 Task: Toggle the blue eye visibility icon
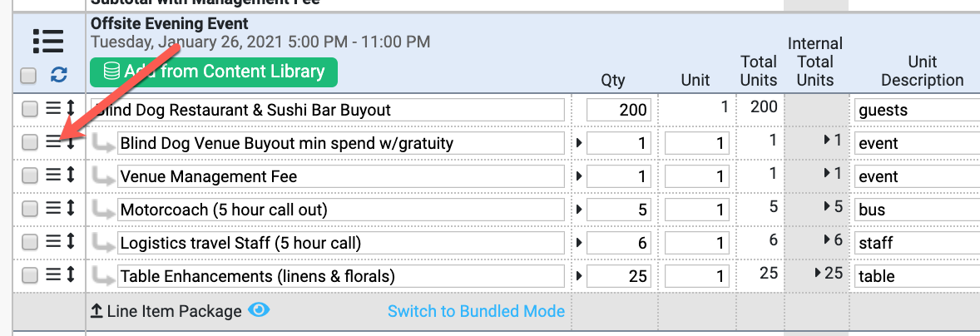click(259, 309)
